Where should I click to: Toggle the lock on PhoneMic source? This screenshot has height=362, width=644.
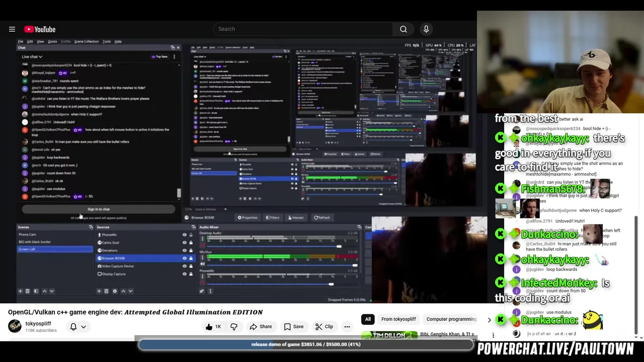tap(191, 235)
